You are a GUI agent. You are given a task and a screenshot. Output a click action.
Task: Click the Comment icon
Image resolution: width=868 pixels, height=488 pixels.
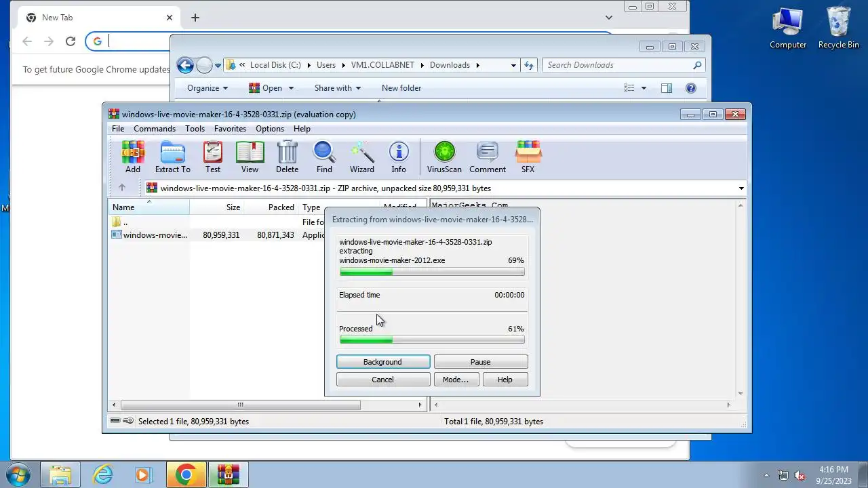tap(488, 157)
